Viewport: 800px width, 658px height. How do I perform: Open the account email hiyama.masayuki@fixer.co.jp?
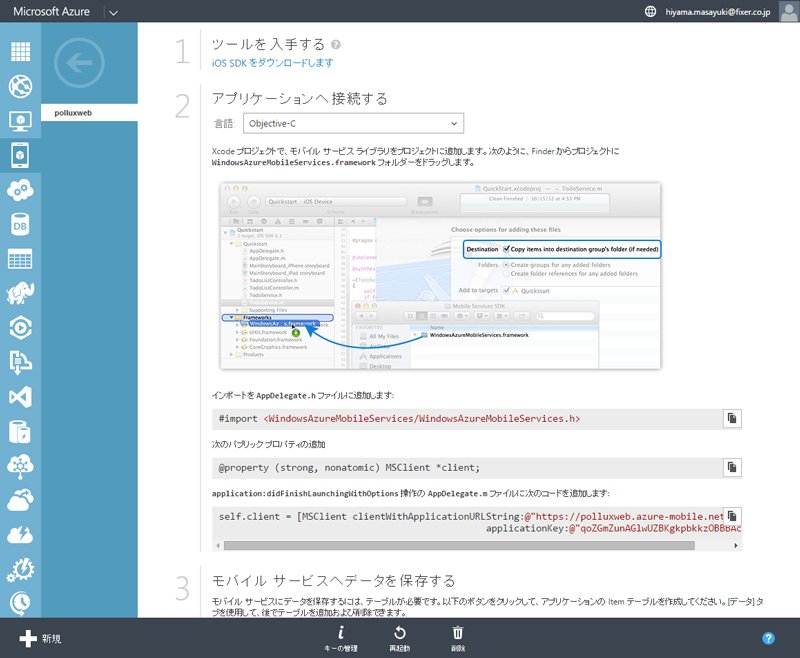[717, 12]
